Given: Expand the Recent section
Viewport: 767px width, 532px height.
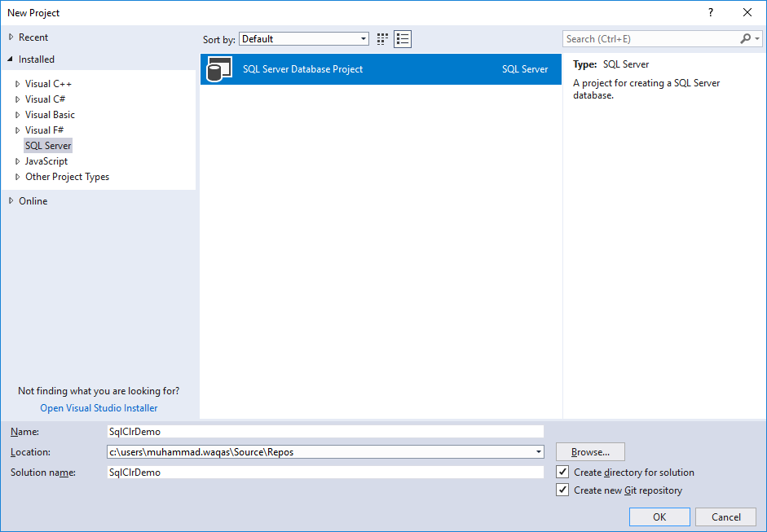Looking at the screenshot, I should [11, 37].
